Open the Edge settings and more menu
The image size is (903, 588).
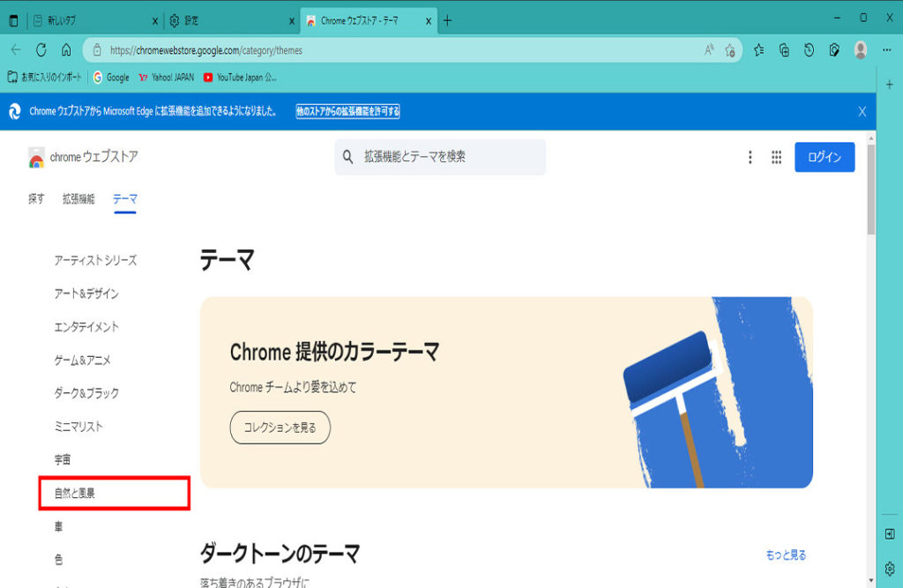(889, 50)
